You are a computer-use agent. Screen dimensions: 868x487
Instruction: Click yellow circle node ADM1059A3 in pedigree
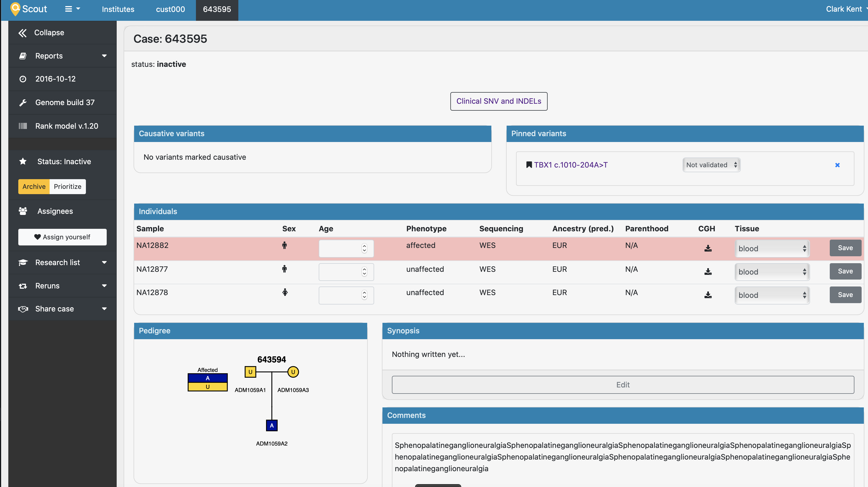click(293, 372)
